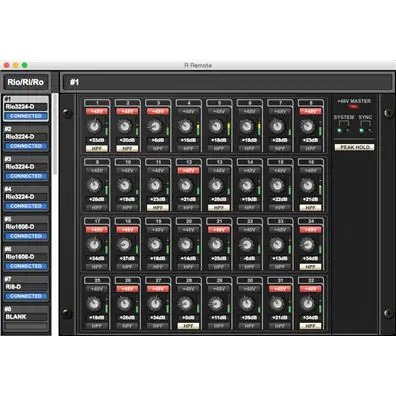Toggle +48V phantom power on channel 1
This screenshot has height=396, width=396.
click(x=97, y=111)
